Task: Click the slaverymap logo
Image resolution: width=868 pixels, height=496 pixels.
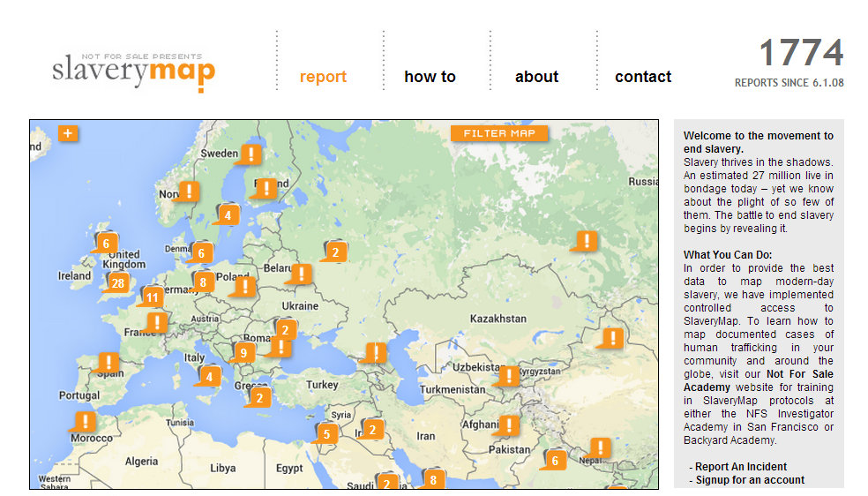Action: (133, 72)
